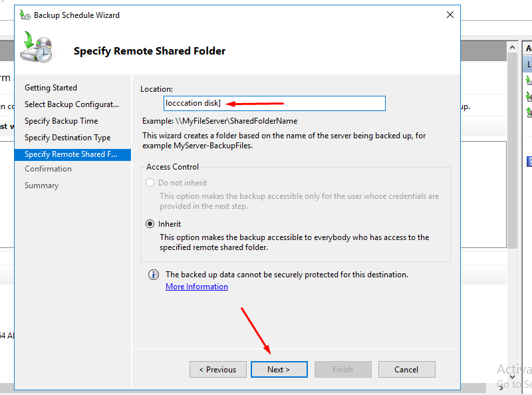This screenshot has height=395, width=532.
Task: Open the More Information link
Action: click(197, 287)
